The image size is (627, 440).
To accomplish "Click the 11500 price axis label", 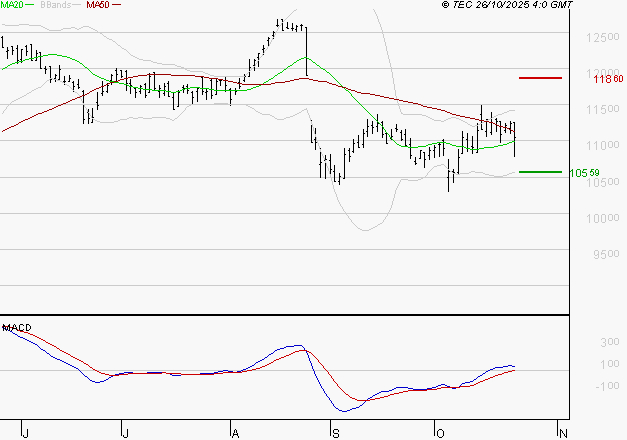I will [x=603, y=109].
